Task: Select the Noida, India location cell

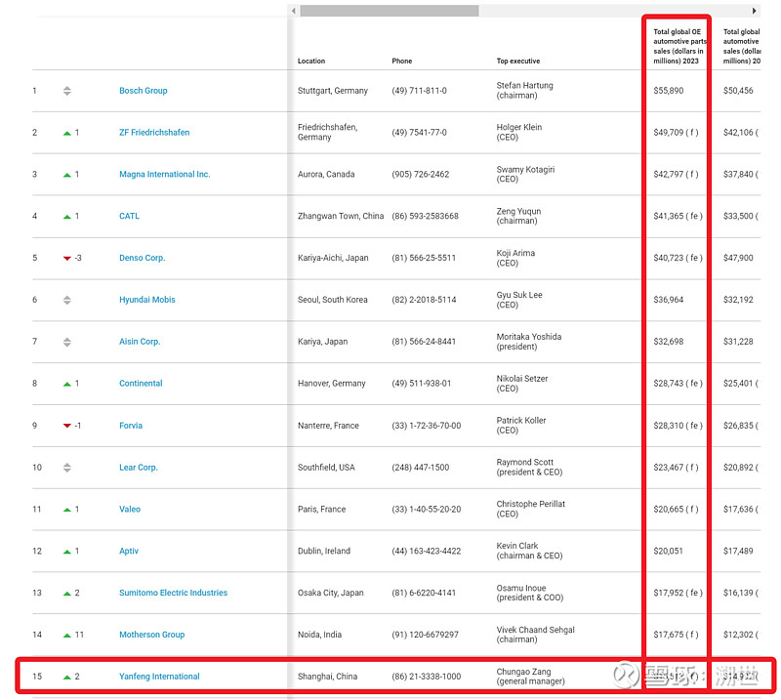Action: pyautogui.click(x=320, y=635)
